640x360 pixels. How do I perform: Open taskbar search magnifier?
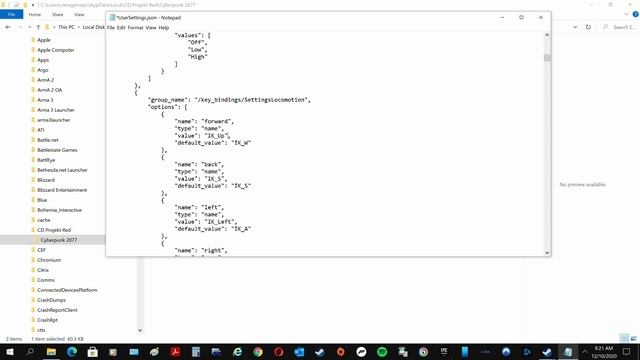30,352
